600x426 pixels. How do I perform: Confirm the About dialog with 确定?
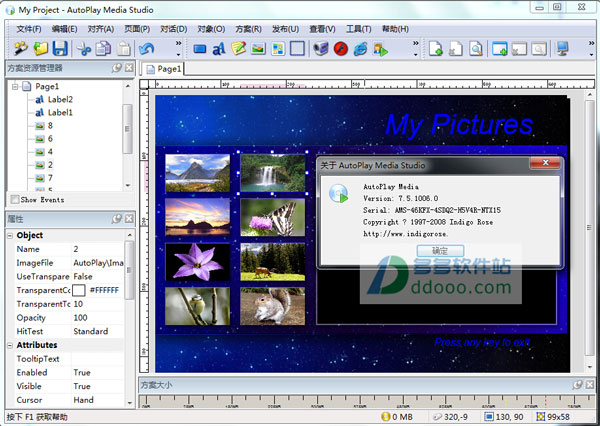(x=440, y=251)
